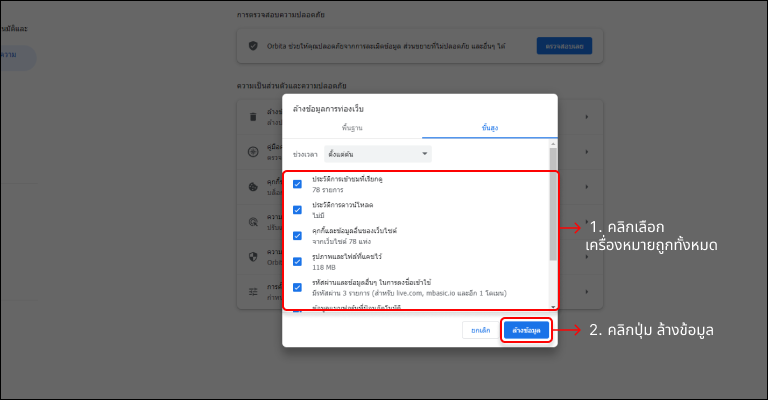Click the "118 MB" cache size text

click(x=324, y=267)
